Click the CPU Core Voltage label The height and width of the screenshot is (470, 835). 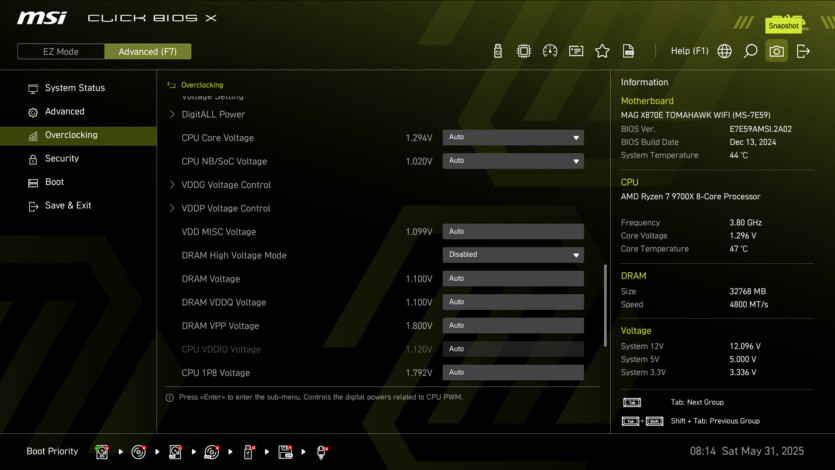[x=217, y=137]
